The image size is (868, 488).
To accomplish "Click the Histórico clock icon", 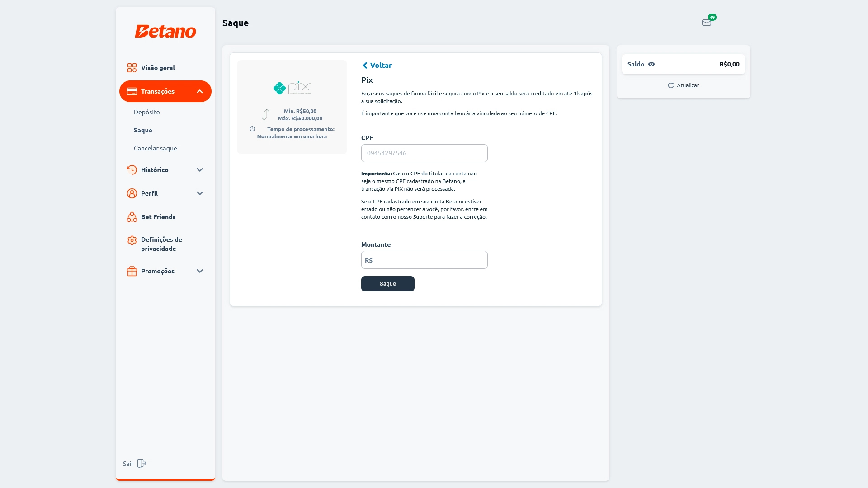I will tap(132, 170).
